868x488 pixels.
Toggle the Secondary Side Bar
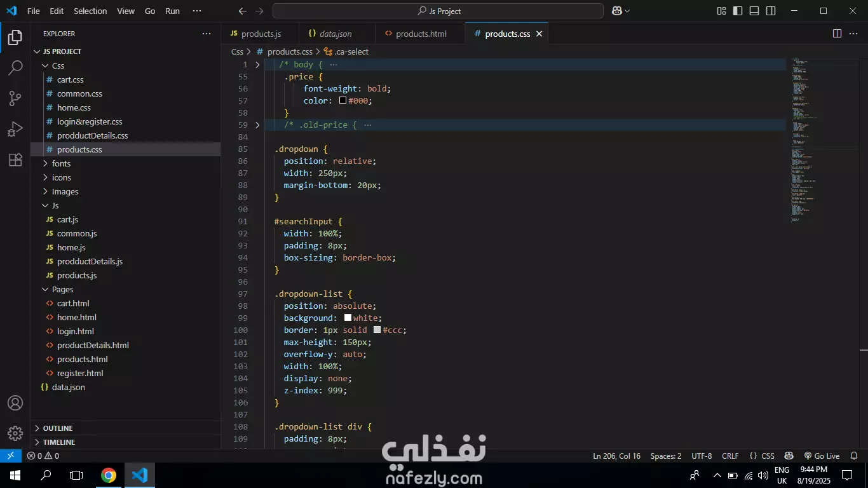[x=771, y=11]
